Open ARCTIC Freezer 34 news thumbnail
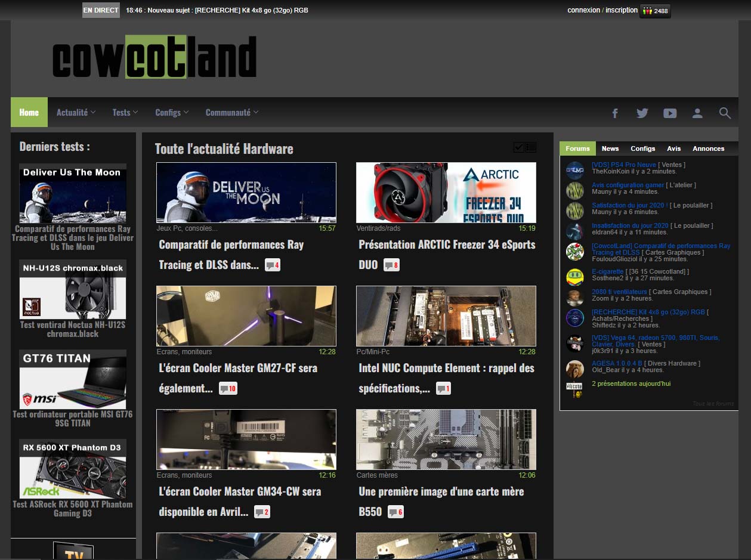The height and width of the screenshot is (560, 751). pos(446,193)
